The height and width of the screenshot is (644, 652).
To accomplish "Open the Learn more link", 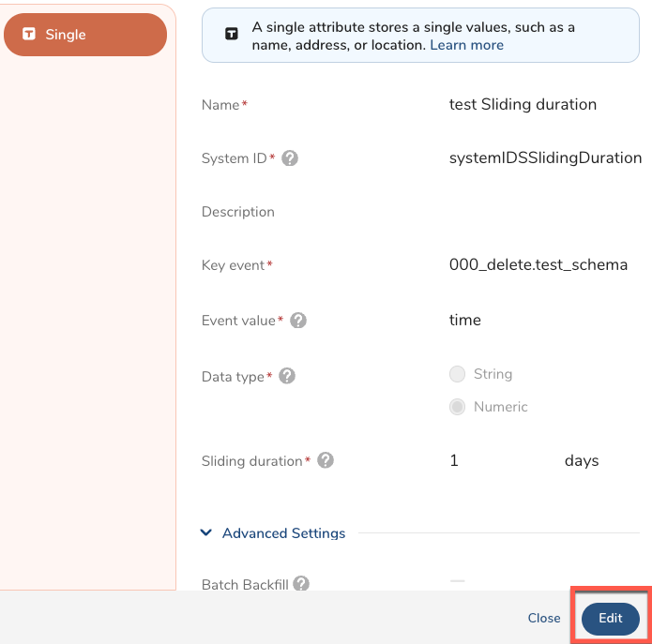I will [466, 45].
